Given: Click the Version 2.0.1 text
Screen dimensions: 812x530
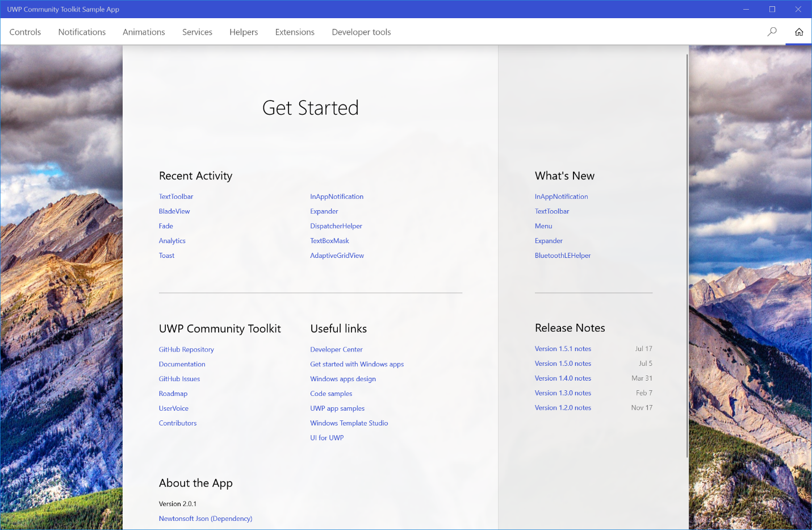Looking at the screenshot, I should pos(178,504).
